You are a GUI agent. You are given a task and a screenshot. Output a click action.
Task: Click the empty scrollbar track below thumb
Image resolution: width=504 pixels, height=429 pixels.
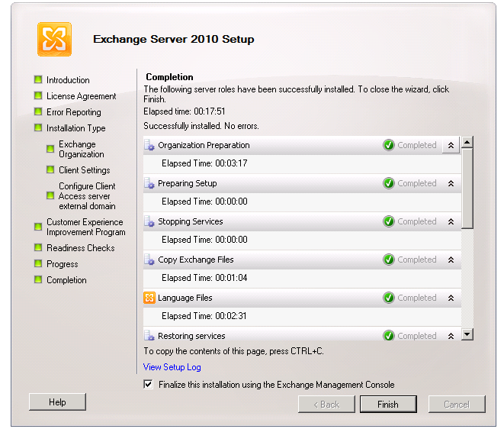tap(467, 279)
